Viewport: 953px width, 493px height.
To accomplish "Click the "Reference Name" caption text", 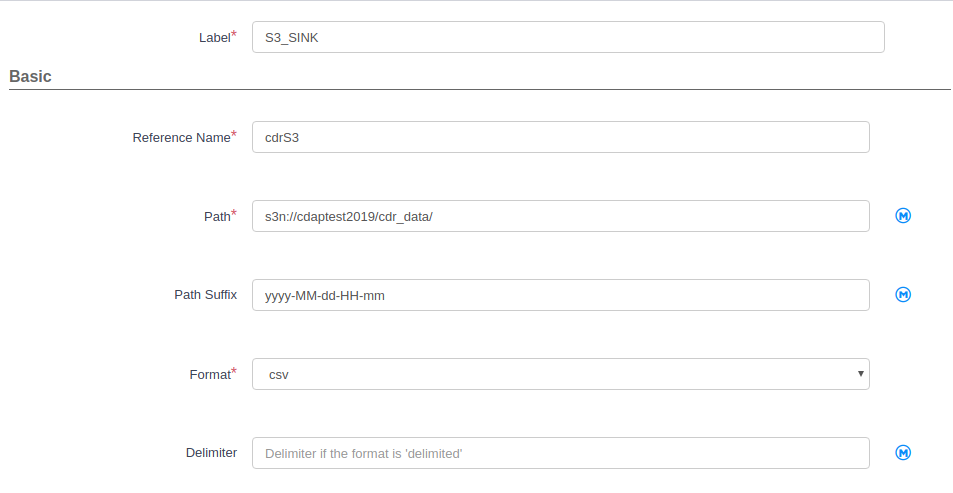I will point(181,138).
